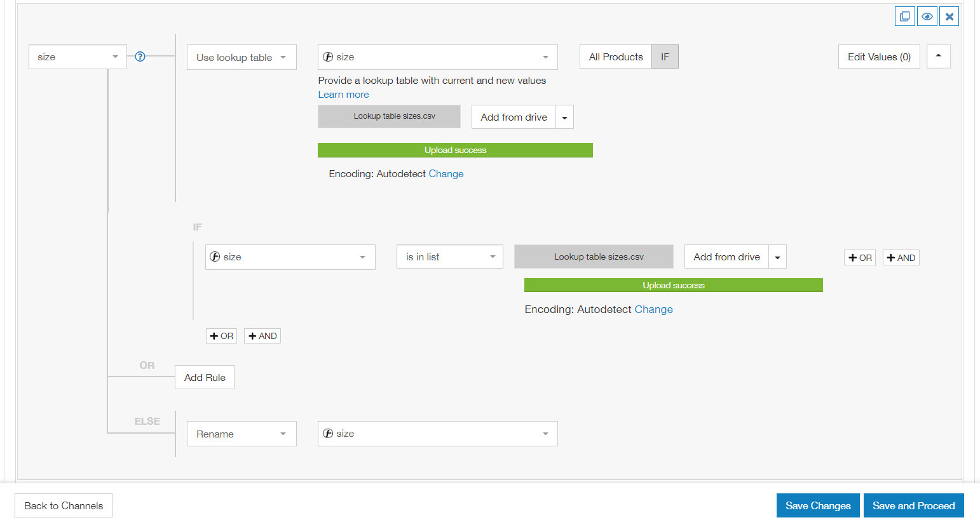Image resolution: width=980 pixels, height=527 pixels.
Task: Add AND condition below the IF block
Action: click(262, 336)
